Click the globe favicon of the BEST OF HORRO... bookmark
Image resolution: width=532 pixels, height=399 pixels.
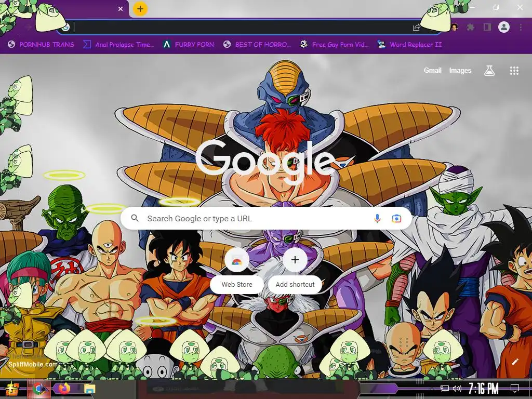(x=227, y=45)
